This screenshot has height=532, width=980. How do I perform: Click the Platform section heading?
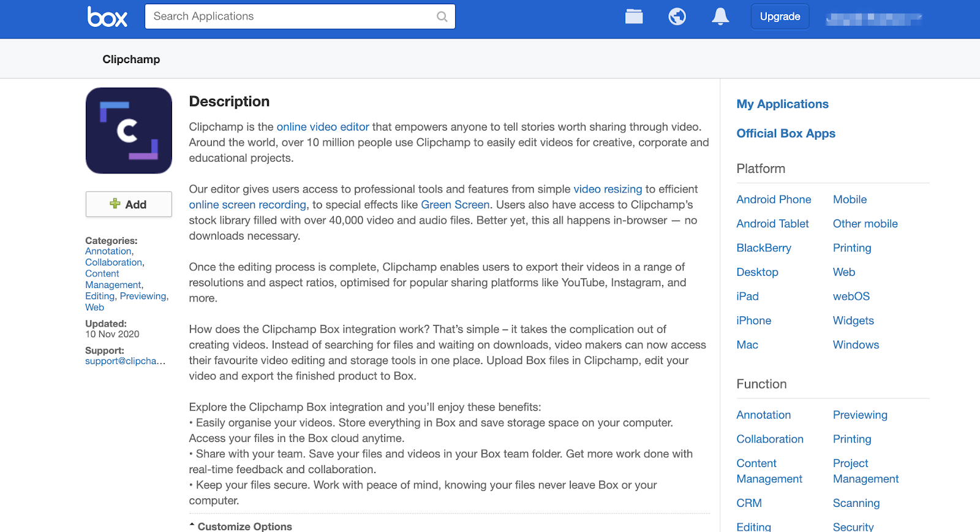point(761,169)
